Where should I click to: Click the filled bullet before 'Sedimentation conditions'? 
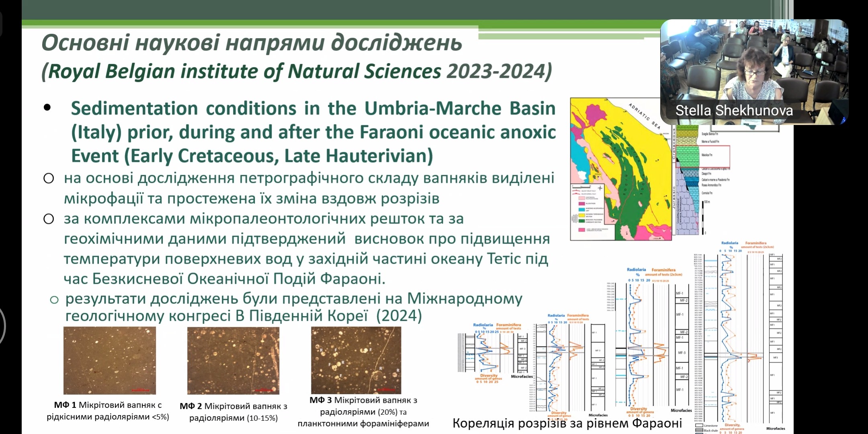pos(47,108)
